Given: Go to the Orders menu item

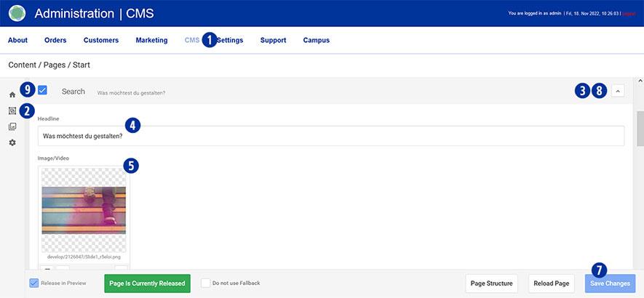Looking at the screenshot, I should pyautogui.click(x=55, y=40).
